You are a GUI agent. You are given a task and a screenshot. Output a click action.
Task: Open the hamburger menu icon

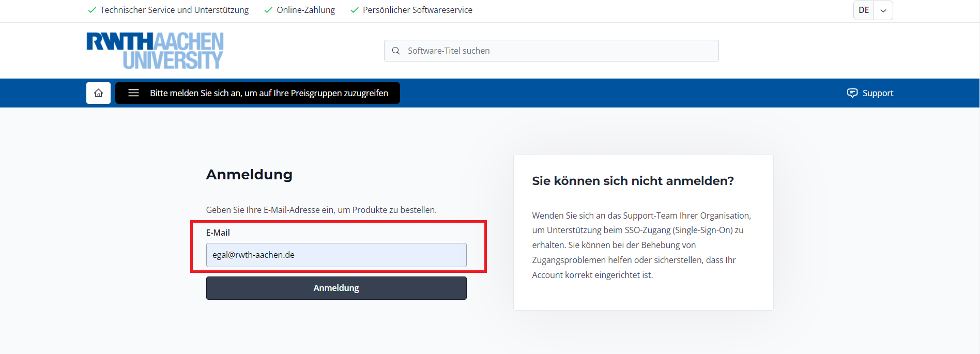133,93
